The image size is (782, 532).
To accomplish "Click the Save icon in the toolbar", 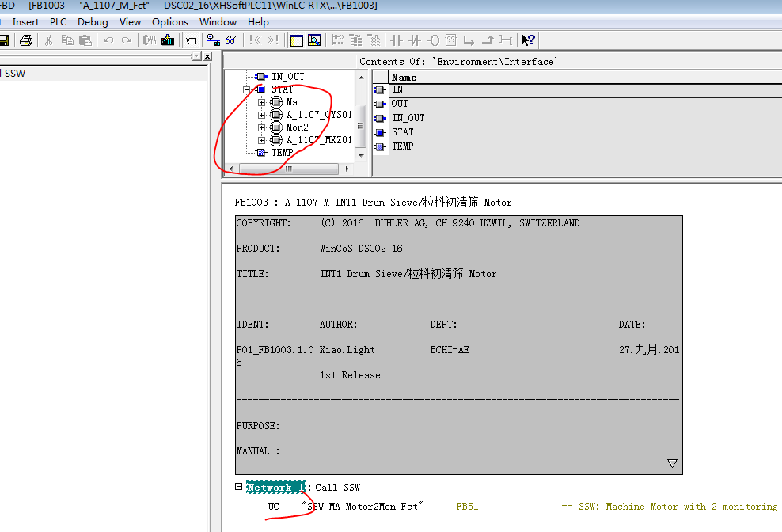I will point(4,40).
